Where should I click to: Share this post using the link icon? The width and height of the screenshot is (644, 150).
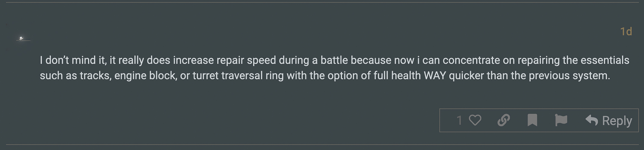504,120
